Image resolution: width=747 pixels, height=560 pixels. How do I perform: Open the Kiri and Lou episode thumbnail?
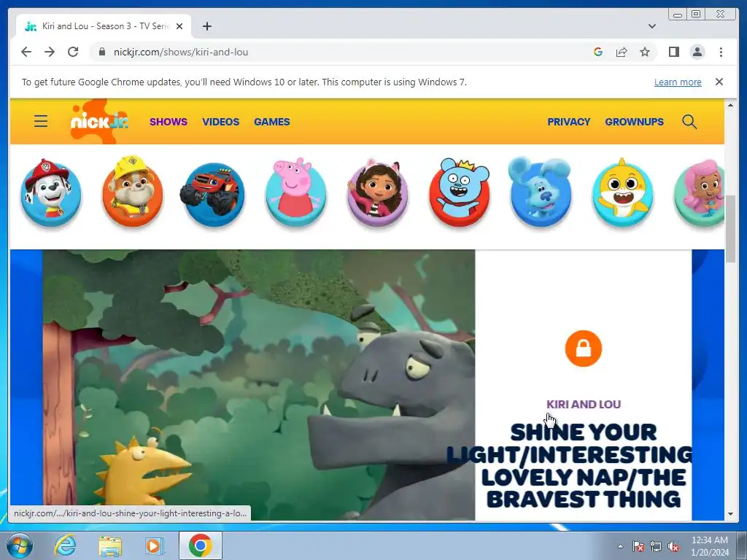[259, 385]
